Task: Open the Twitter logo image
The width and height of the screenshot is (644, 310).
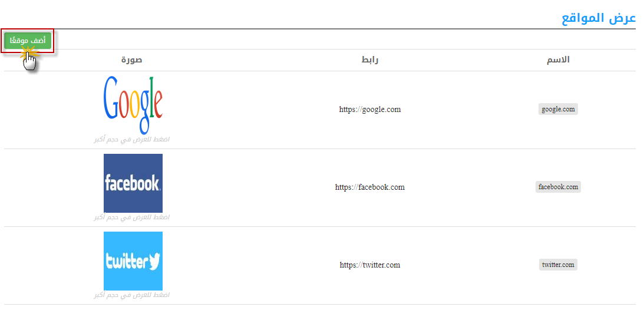Action: tap(133, 261)
